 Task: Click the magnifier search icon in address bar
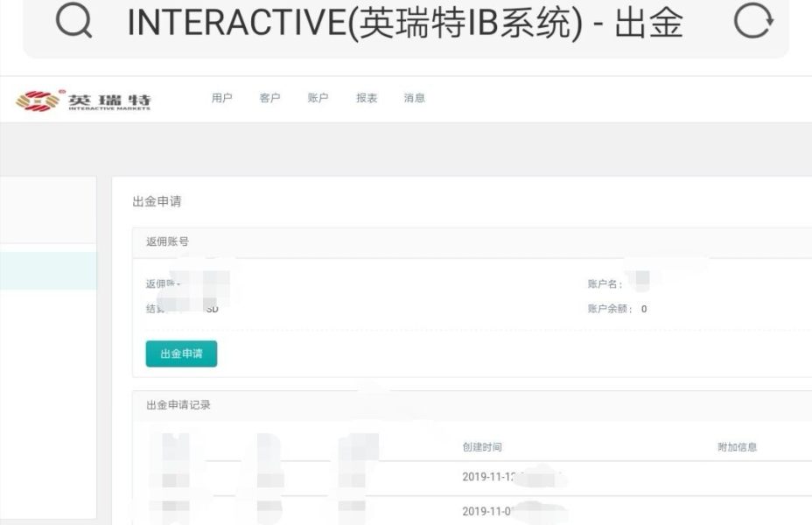pyautogui.click(x=73, y=21)
